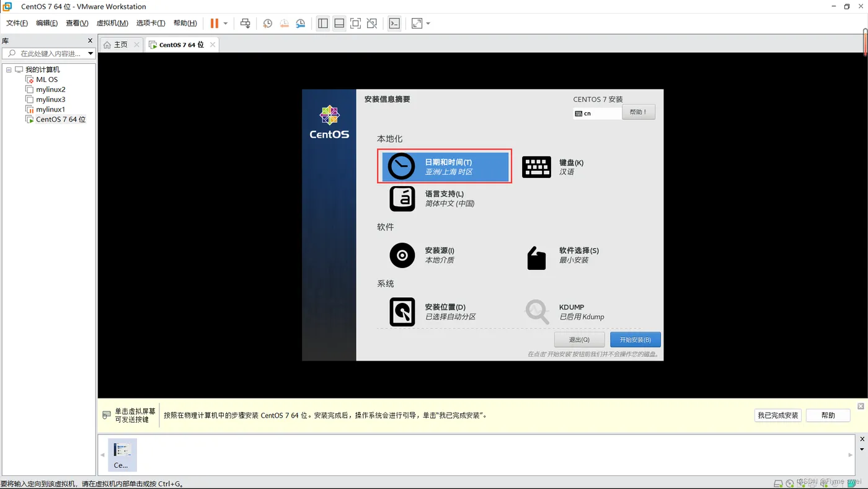Send Ctrl+Alt+Del to the virtual machine

[x=246, y=24]
